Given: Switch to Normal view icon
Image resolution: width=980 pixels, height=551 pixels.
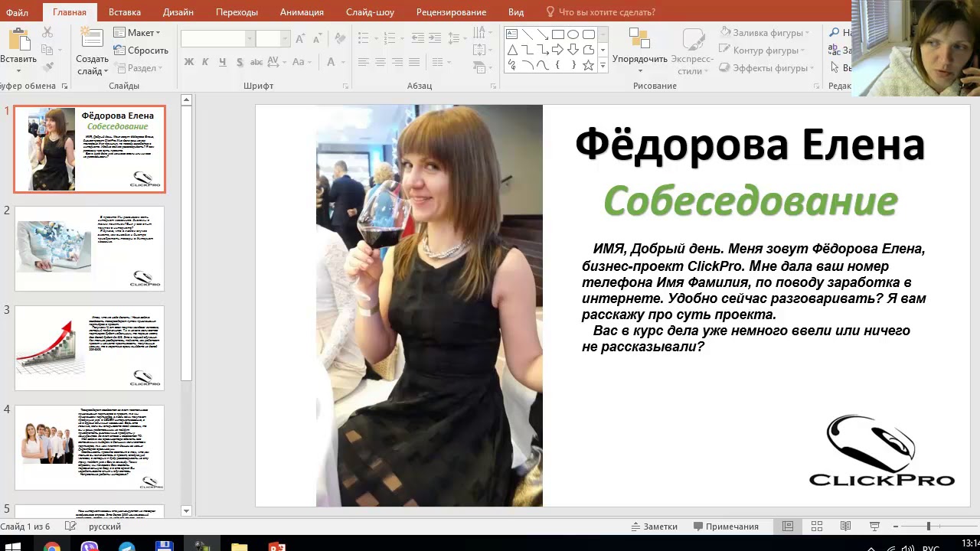Looking at the screenshot, I should pos(788,527).
